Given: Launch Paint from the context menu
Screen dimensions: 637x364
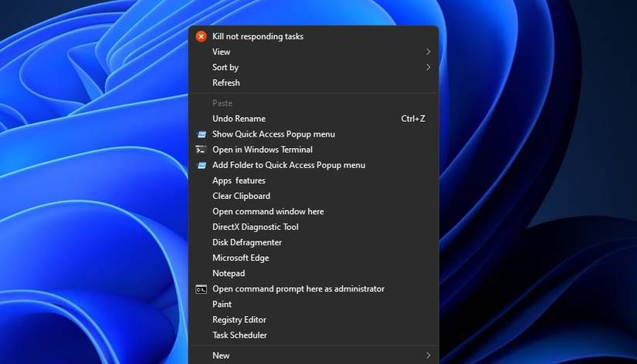Looking at the screenshot, I should pos(313,305).
